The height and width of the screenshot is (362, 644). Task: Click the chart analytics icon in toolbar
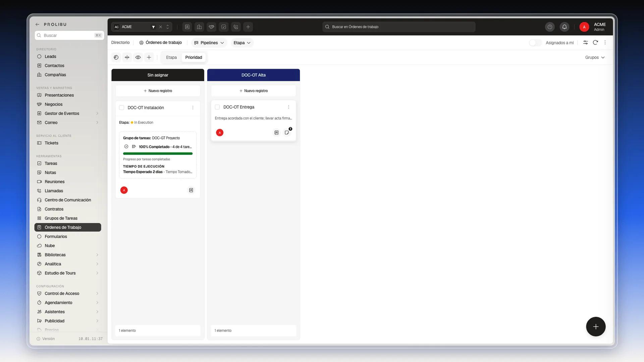116,57
